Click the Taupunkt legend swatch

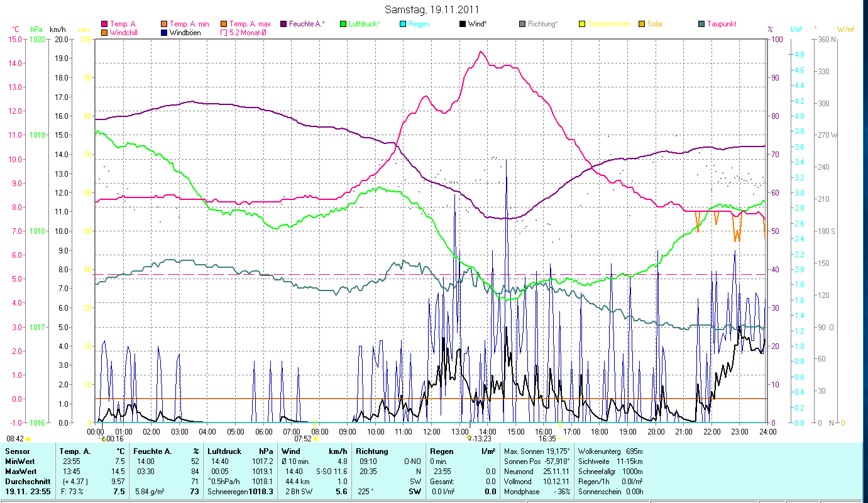click(x=701, y=24)
